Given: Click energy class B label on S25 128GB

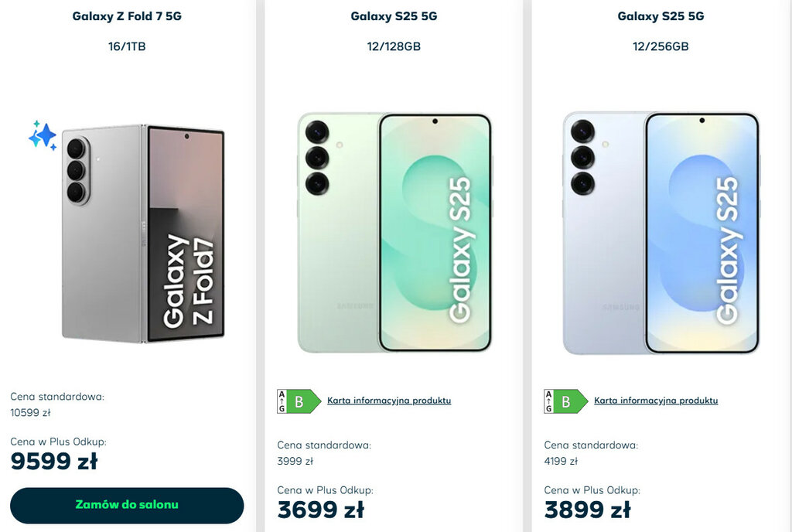Looking at the screenshot, I should (299, 401).
